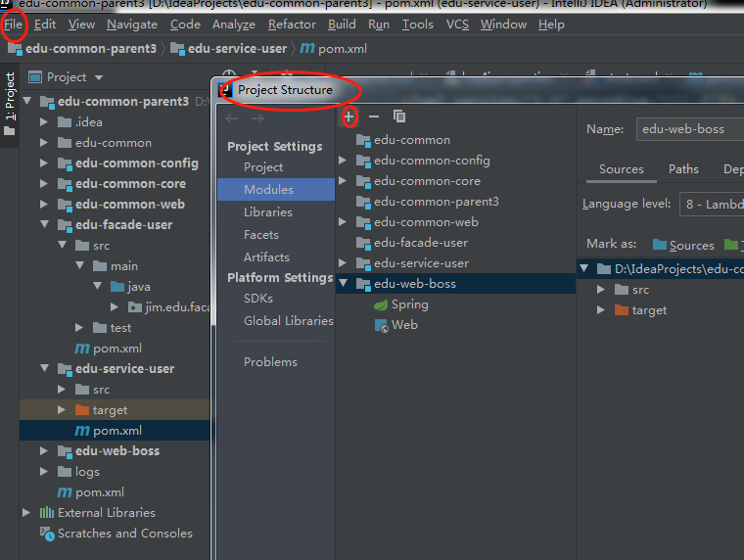
Task: Open edu-facade-user pom.xml in project tree
Action: pos(109,349)
